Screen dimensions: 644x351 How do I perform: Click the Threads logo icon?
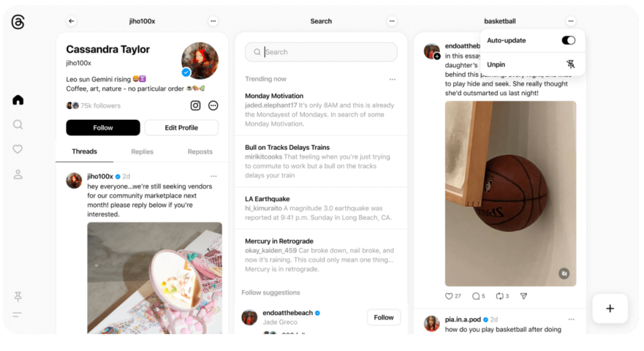tap(18, 22)
